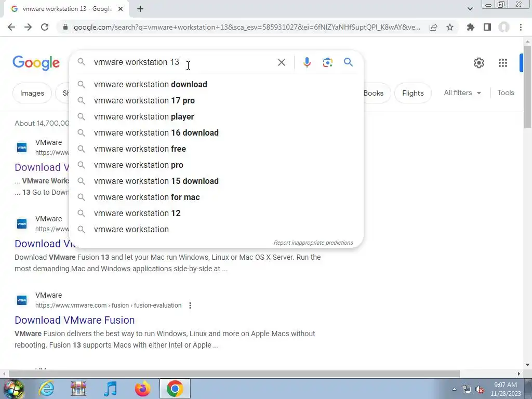Select the plain vmware workstation suggestion
The width and height of the screenshot is (532, 399).
click(x=216, y=229)
